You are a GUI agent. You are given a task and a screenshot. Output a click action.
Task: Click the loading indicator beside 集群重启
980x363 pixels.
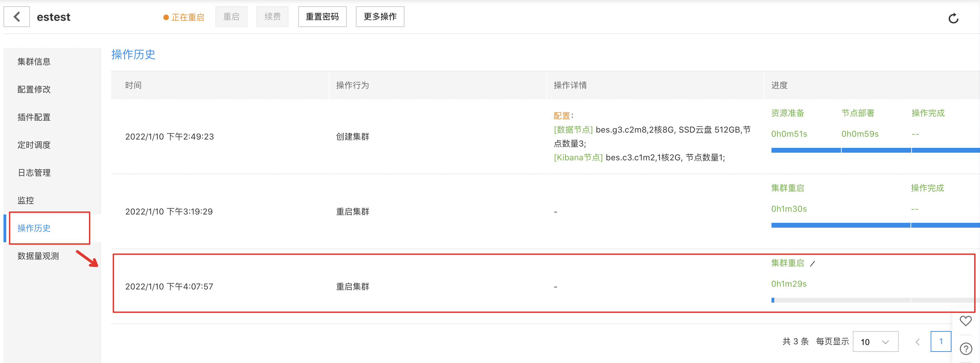pyautogui.click(x=812, y=263)
